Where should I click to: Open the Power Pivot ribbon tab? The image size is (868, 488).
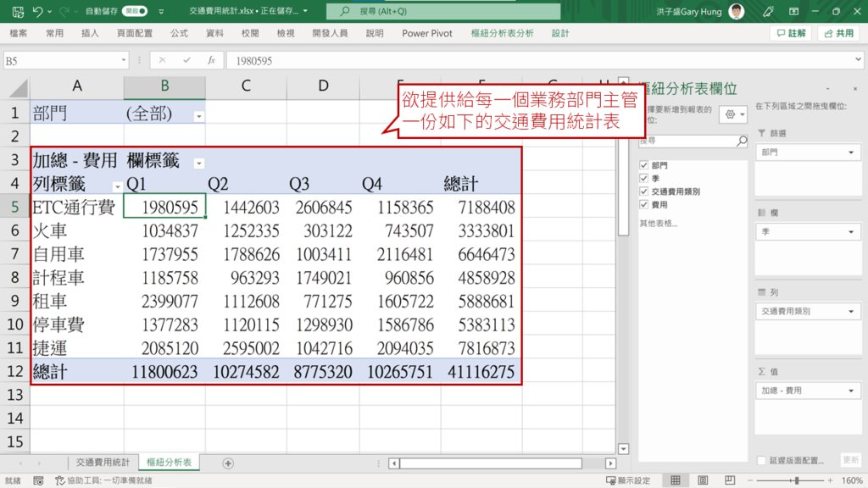click(427, 33)
